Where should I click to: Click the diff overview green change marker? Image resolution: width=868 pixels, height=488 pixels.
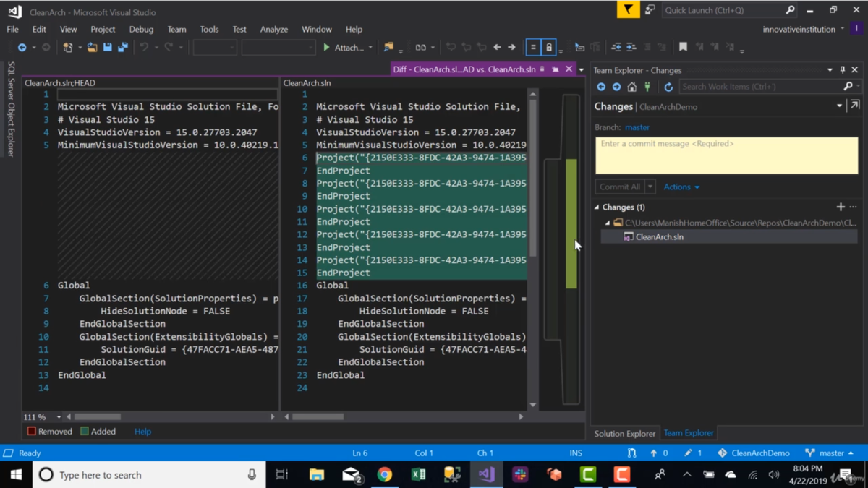point(571,224)
